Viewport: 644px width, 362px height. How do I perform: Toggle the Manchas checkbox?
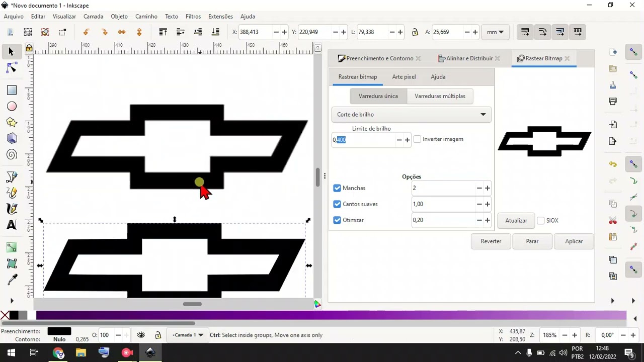click(337, 188)
